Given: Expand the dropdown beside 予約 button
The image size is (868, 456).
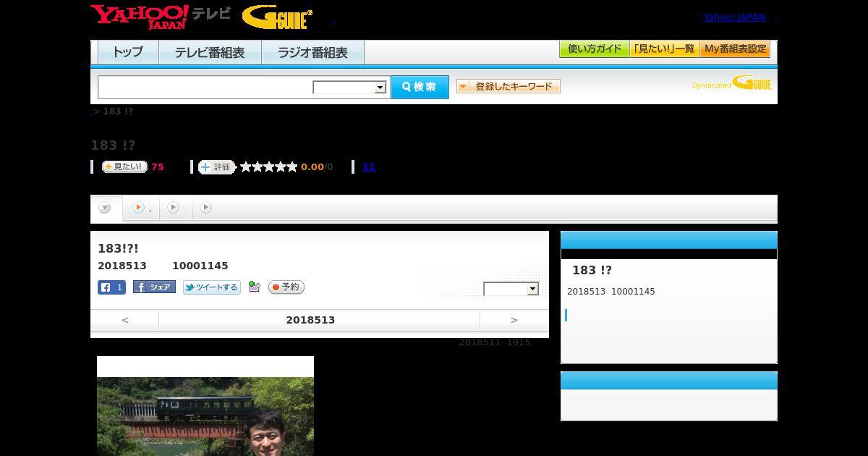Looking at the screenshot, I should coord(511,289).
